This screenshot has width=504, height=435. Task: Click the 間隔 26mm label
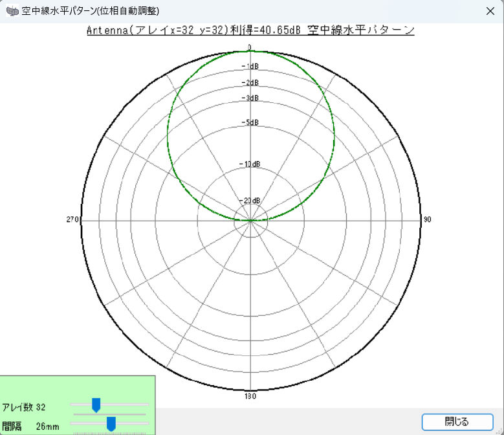pos(30,427)
